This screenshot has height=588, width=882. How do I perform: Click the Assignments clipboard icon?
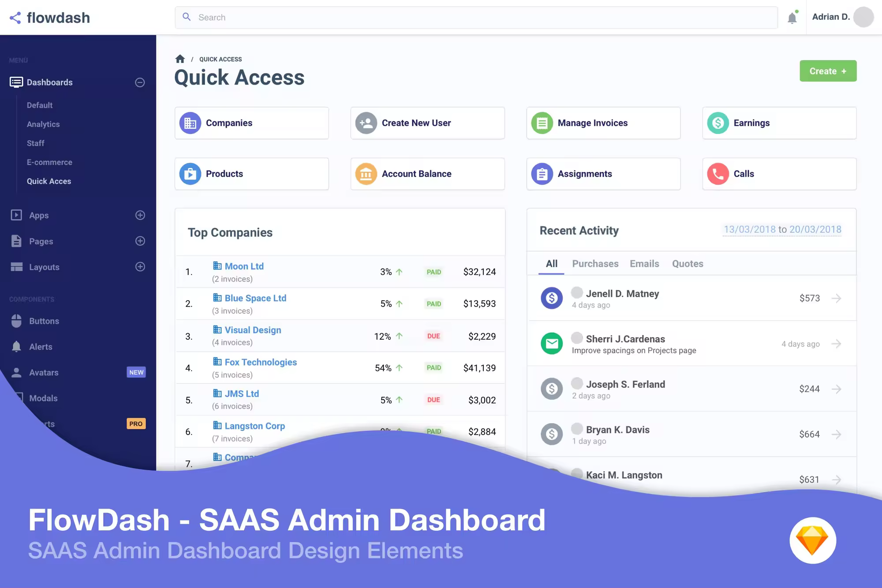[x=542, y=174]
